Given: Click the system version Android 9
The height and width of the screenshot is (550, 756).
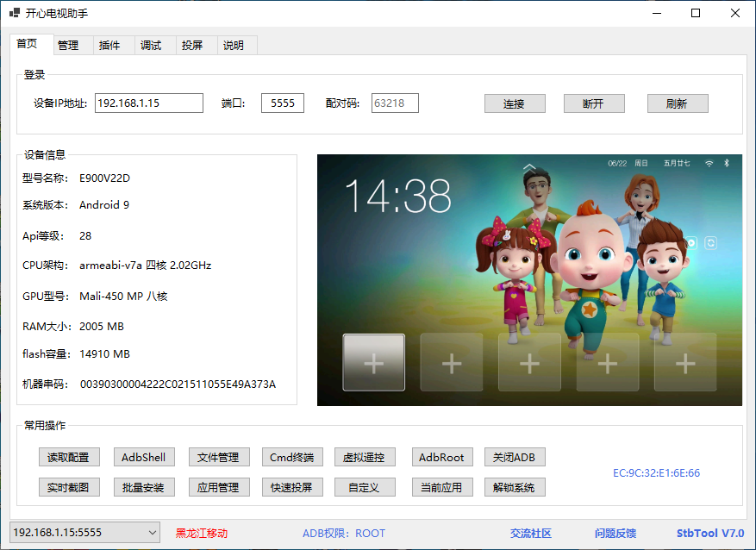Looking at the screenshot, I should (x=104, y=205).
